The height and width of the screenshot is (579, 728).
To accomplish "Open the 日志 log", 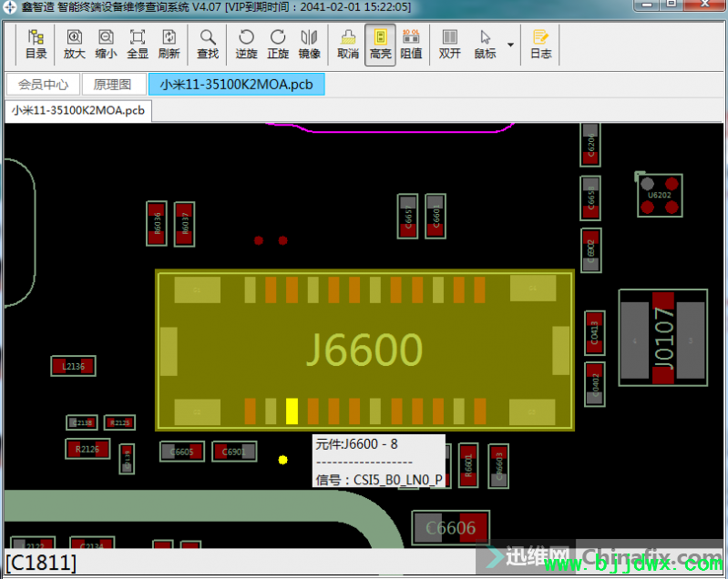I will [541, 45].
